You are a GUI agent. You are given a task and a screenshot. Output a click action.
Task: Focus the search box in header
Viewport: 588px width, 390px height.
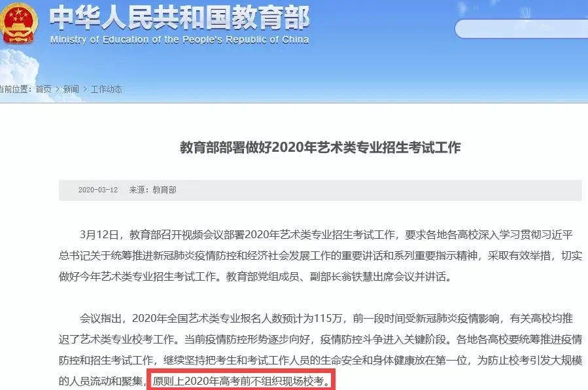tap(521, 29)
